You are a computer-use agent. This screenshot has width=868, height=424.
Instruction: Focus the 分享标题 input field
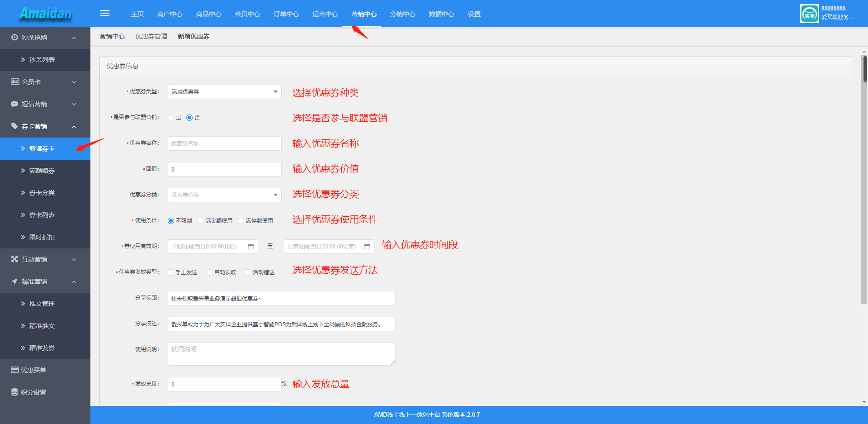pyautogui.click(x=282, y=298)
